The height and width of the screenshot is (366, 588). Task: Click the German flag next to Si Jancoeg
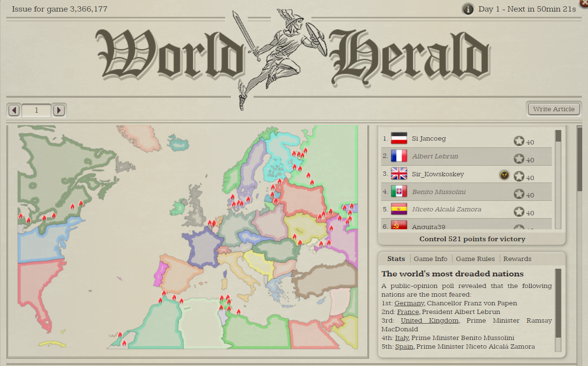pyautogui.click(x=399, y=139)
